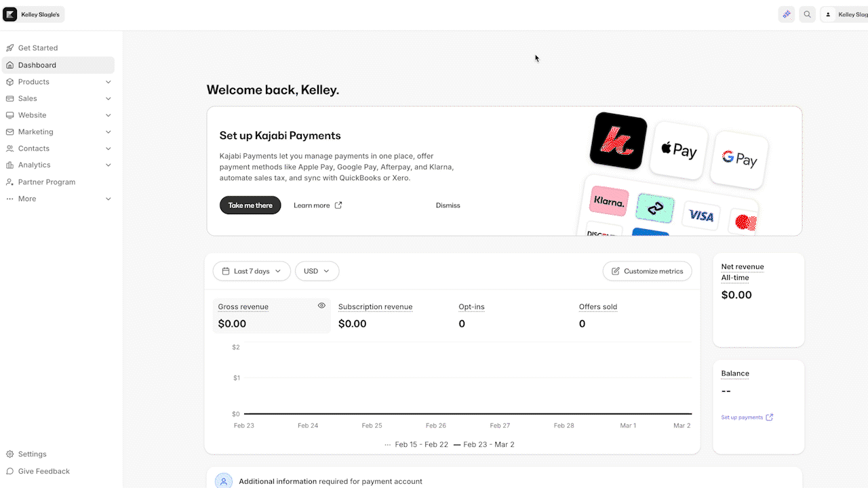
Task: Select the Subscription revenue metric
Action: (x=393, y=316)
